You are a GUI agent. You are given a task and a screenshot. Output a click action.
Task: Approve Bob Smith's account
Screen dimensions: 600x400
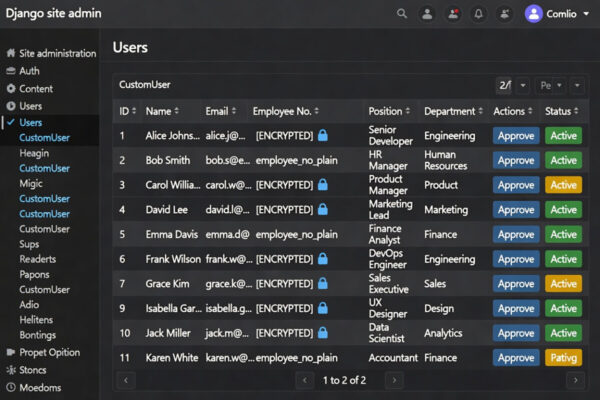pyautogui.click(x=516, y=160)
